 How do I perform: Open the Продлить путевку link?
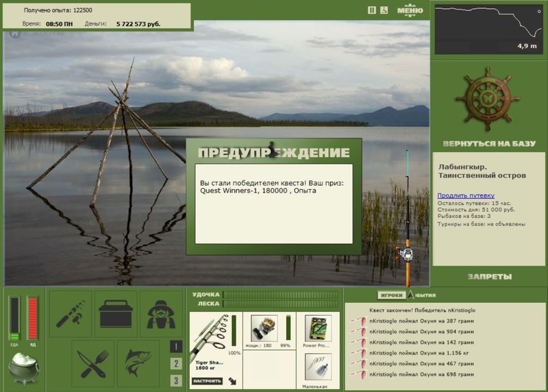(466, 195)
